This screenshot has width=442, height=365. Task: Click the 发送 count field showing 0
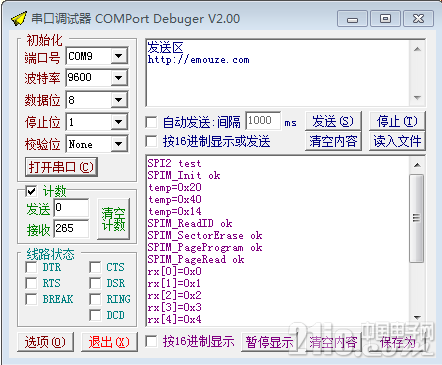click(x=72, y=208)
